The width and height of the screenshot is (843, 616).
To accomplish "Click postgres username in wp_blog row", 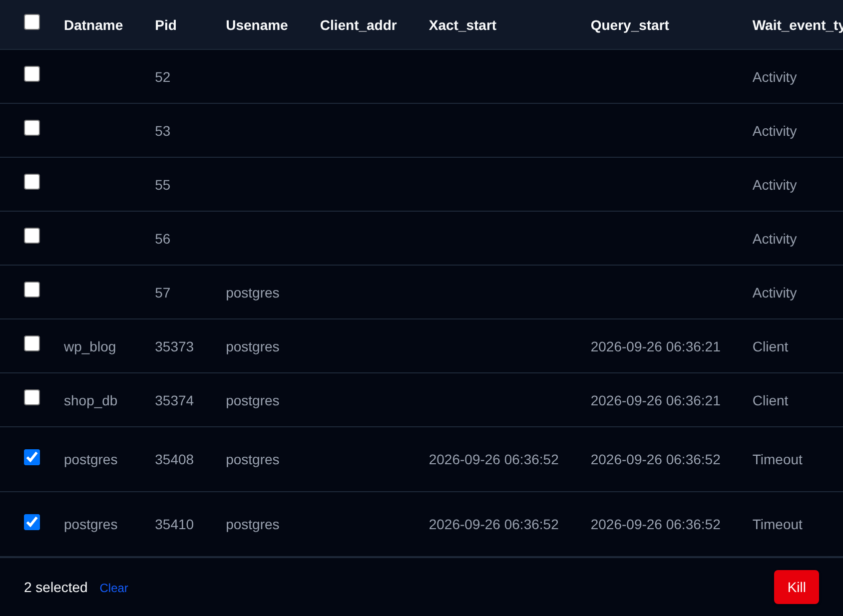I will pos(252,347).
